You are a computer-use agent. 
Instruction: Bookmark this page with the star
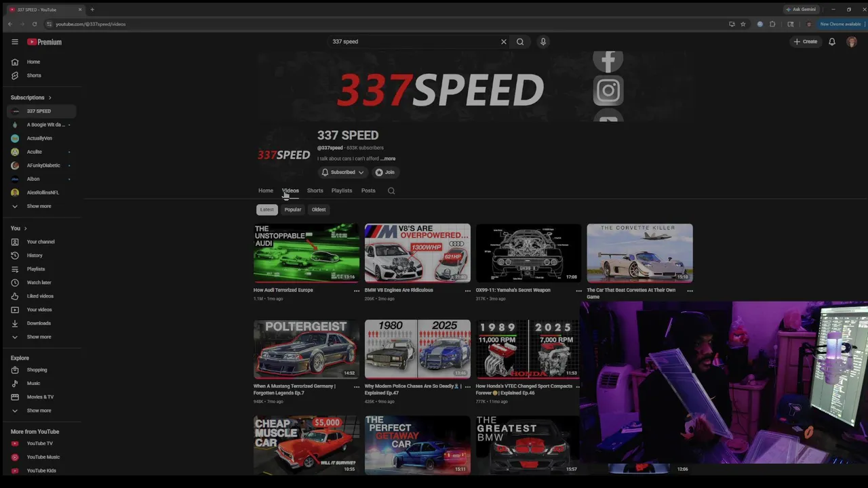pos(743,24)
